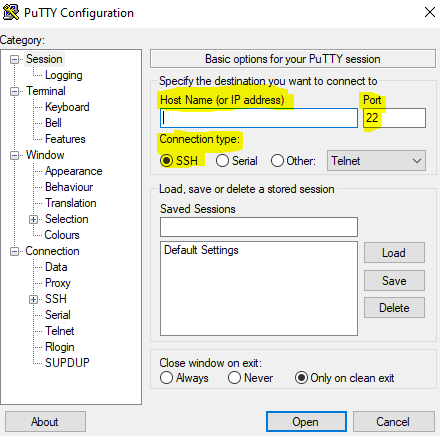Open the Serial category in the tree
This screenshot has width=440, height=436.
point(58,315)
